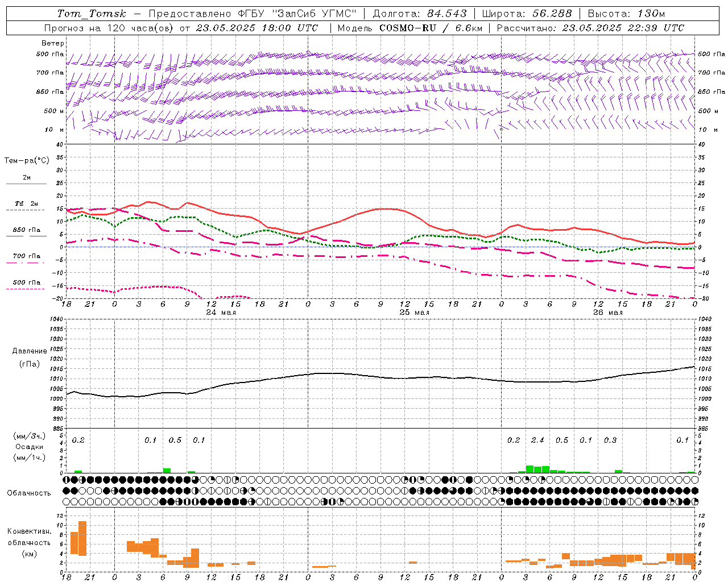Click the Tom_Tomsk station title
The width and height of the screenshot is (728, 582).
[x=92, y=14]
